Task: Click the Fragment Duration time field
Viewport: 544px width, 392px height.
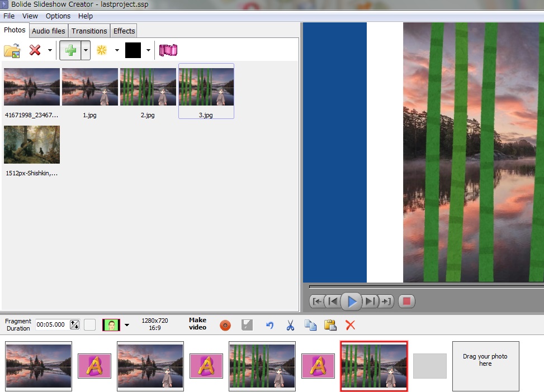Action: point(52,325)
